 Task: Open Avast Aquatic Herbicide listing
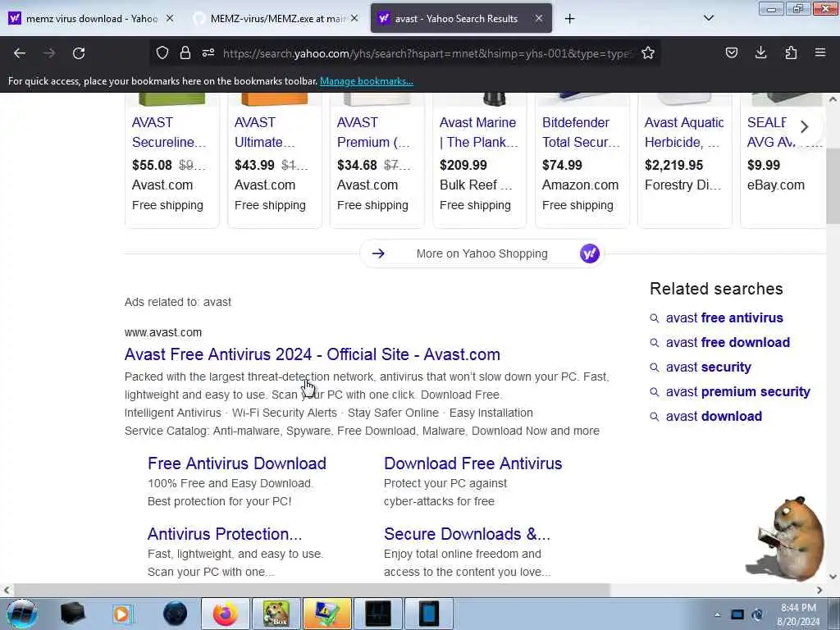point(684,132)
